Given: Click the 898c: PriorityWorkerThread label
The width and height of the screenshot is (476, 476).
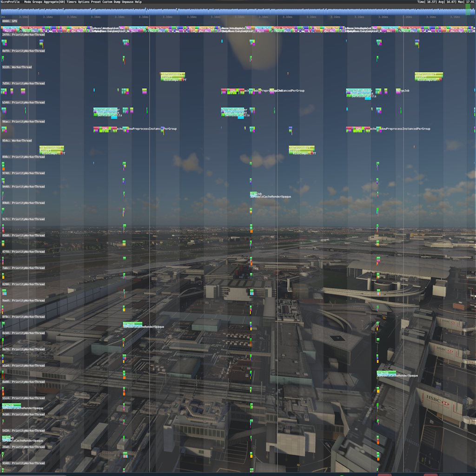Looking at the screenshot, I should pos(23,157).
